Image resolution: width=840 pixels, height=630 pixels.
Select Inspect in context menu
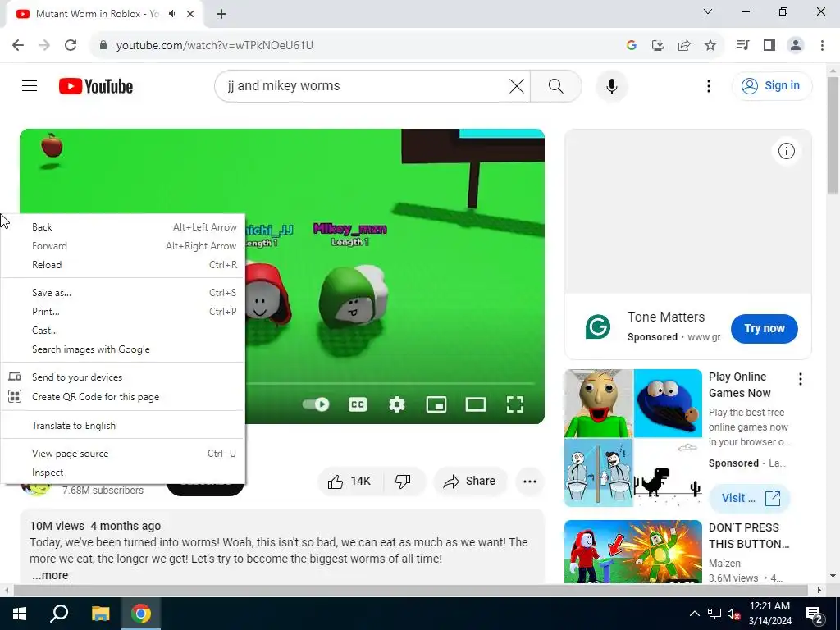pyautogui.click(x=123, y=472)
